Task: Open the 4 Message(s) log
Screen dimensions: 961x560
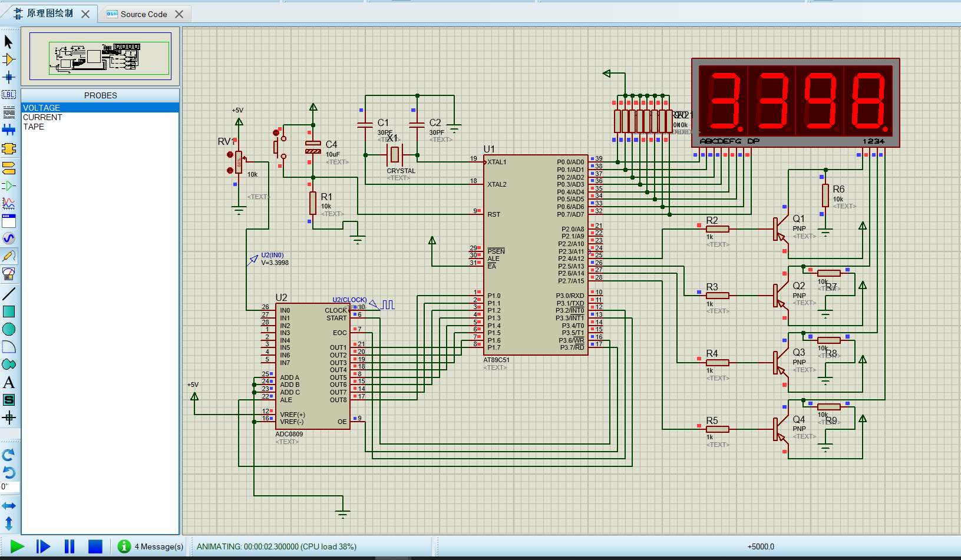Action: pyautogui.click(x=150, y=546)
